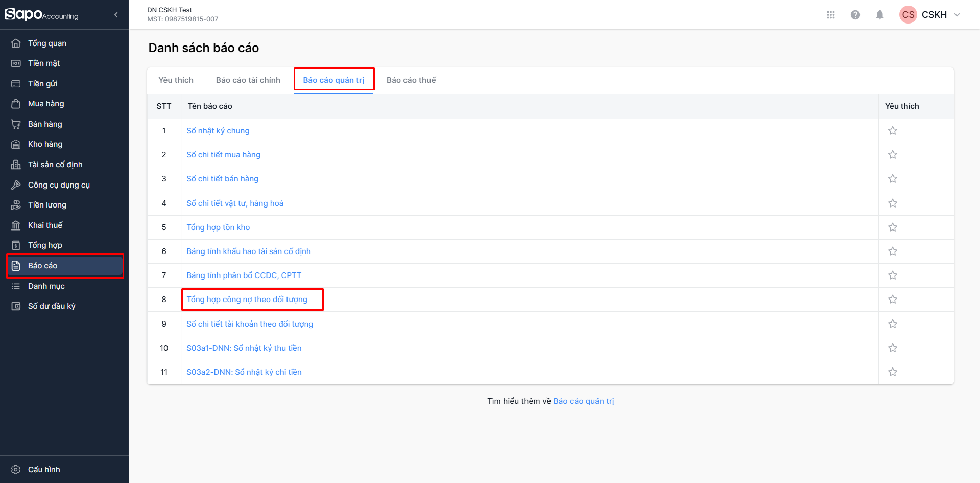
Task: Mark S03a2-DNN report as favorite
Action: [893, 372]
